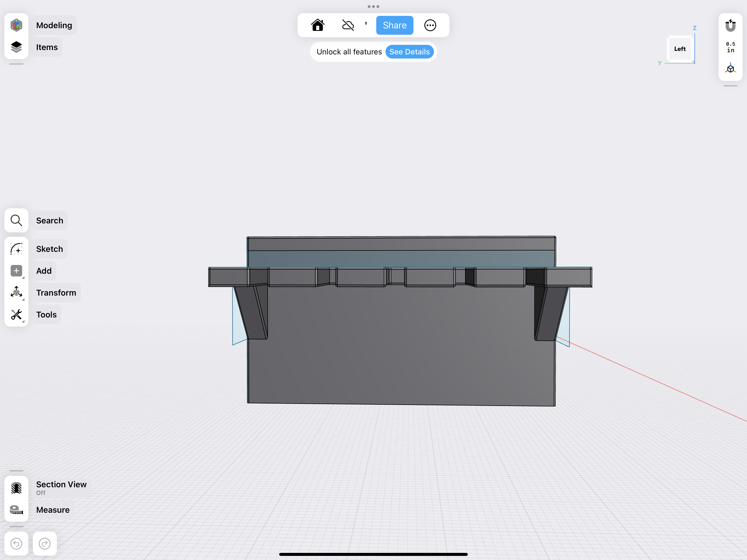Open the Add shapes plus icon
Screen dimensions: 747x560
[x=16, y=270]
